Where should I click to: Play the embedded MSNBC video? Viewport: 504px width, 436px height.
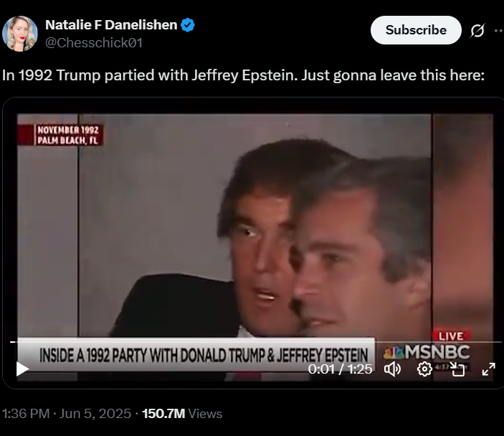(x=22, y=369)
